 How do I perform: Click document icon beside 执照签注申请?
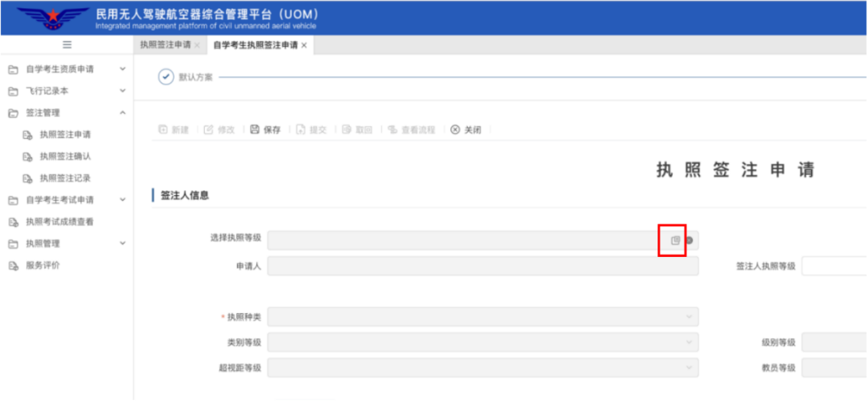(27, 135)
